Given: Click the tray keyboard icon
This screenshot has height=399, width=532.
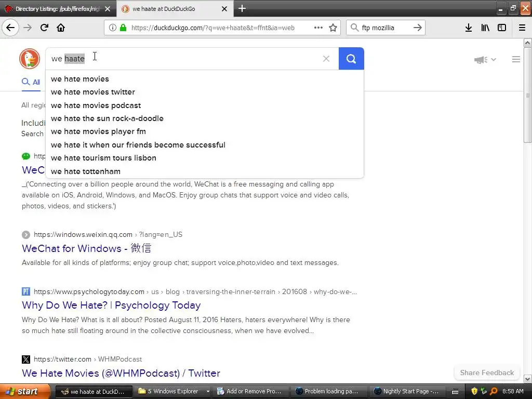Looking at the screenshot, I should [455, 392].
